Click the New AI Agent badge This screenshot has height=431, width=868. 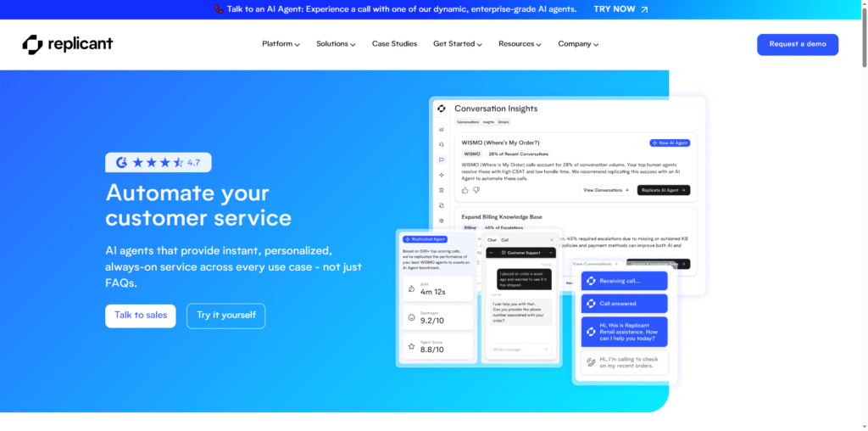670,143
